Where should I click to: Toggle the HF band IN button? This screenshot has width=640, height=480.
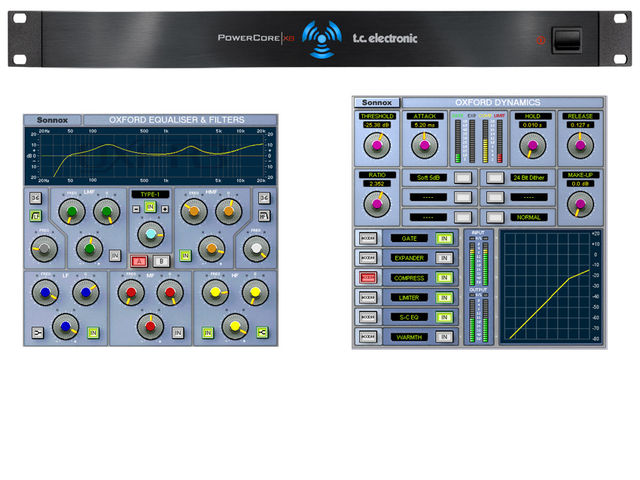click(208, 333)
